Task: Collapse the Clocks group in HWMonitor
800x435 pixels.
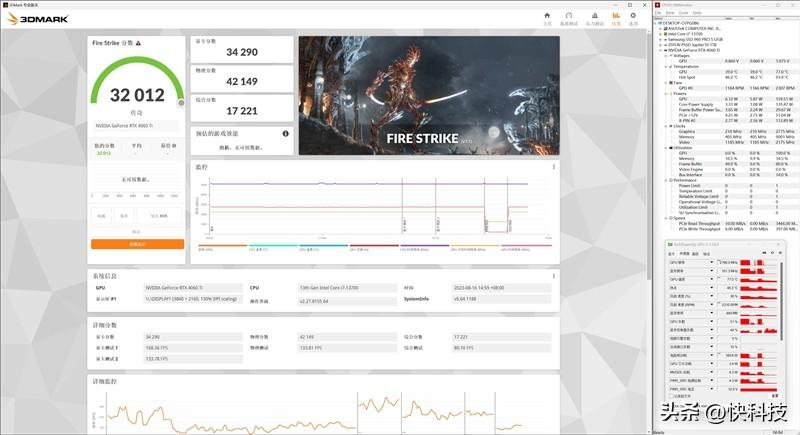Action: (666, 126)
